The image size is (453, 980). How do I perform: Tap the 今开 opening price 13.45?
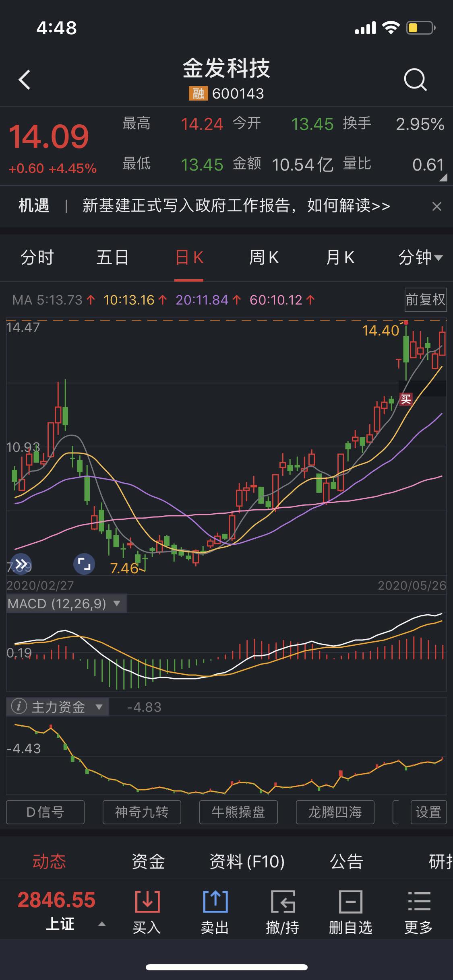[x=312, y=124]
